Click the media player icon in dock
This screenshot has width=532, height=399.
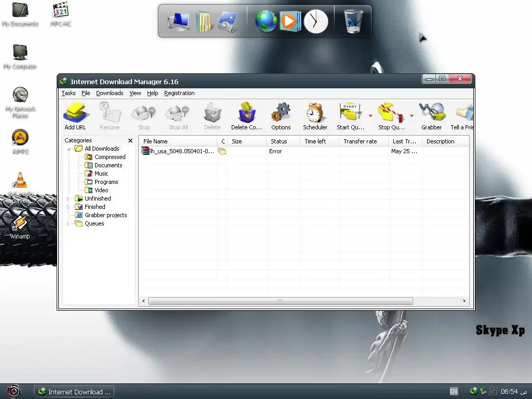[x=290, y=21]
